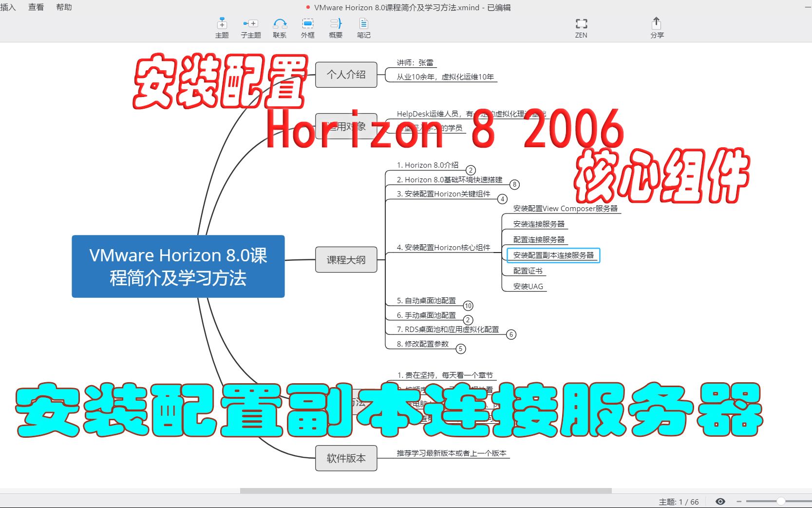The width and height of the screenshot is (812, 508).
Task: Click the zoom out minus in status bar
Action: click(x=738, y=501)
